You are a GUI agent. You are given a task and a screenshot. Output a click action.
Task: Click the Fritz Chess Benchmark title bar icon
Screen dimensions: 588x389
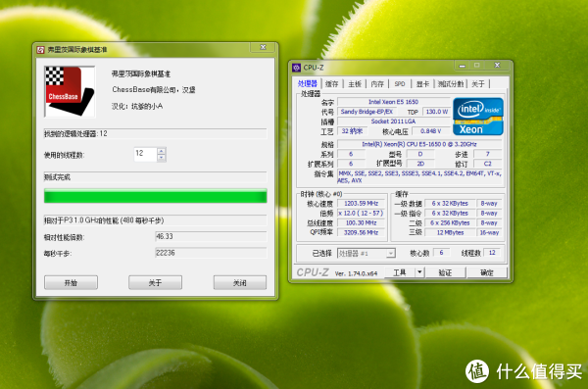[40, 50]
